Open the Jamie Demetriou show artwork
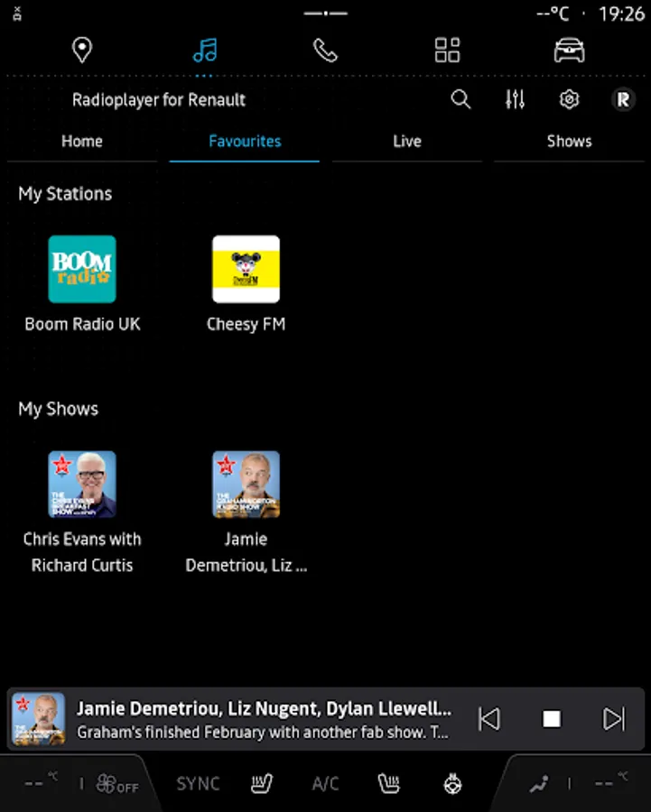Viewport: 651px width, 812px height. [246, 484]
